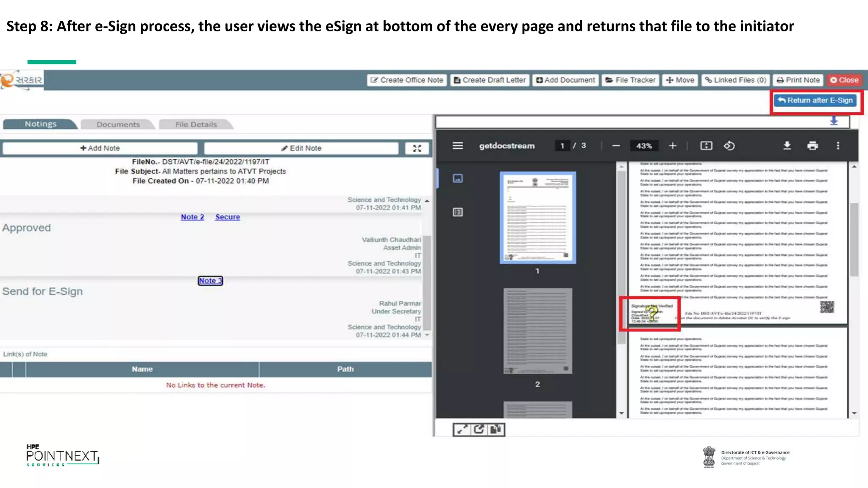Open the Note 2 link
The height and width of the screenshot is (488, 868).
[x=192, y=217]
